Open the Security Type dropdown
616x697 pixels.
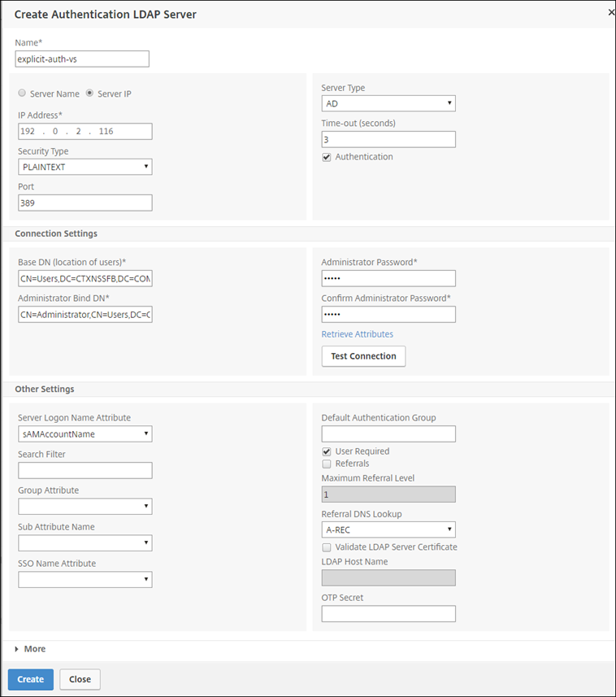[x=85, y=167]
